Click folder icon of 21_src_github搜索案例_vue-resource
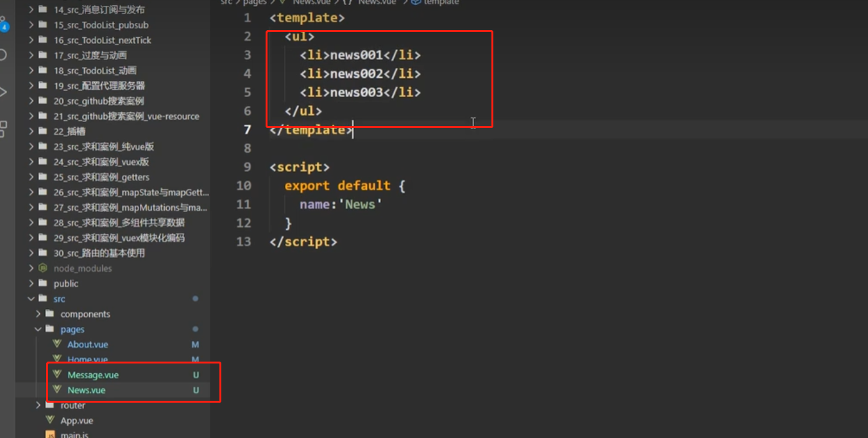868x438 pixels. [x=43, y=116]
